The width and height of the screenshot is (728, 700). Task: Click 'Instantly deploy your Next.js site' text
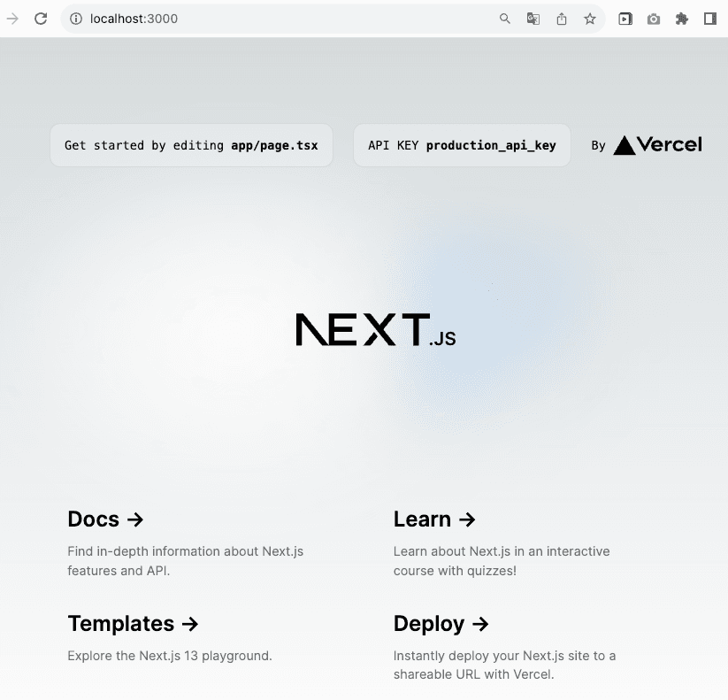(494, 656)
